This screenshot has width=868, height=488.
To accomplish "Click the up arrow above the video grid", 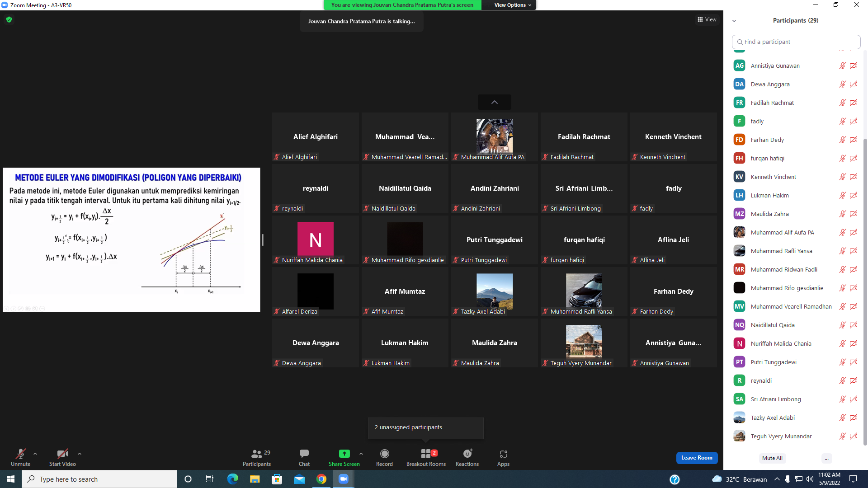I will coord(495,102).
